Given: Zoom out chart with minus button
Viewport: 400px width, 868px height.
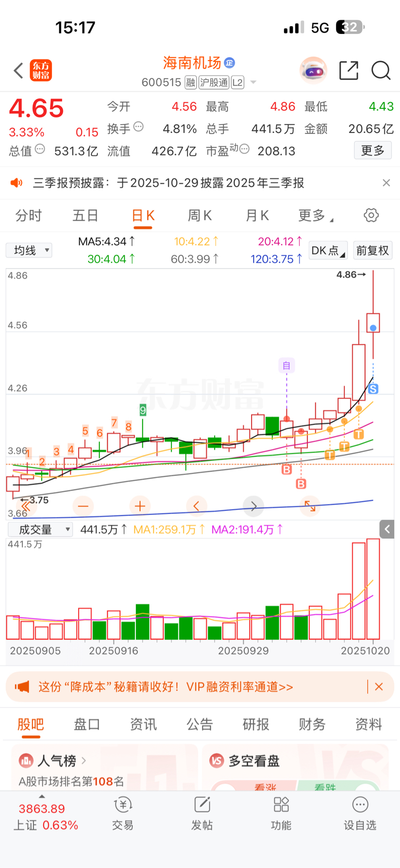Looking at the screenshot, I should click(x=83, y=506).
